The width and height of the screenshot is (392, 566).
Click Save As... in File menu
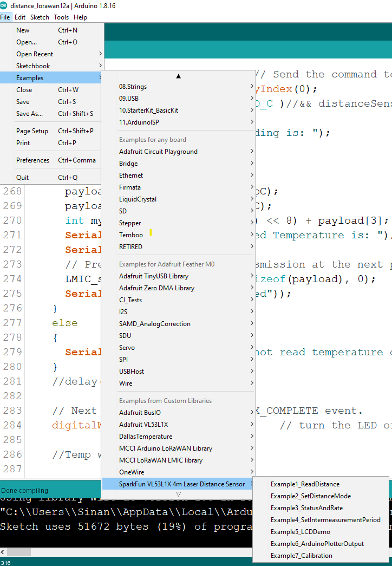coord(29,114)
